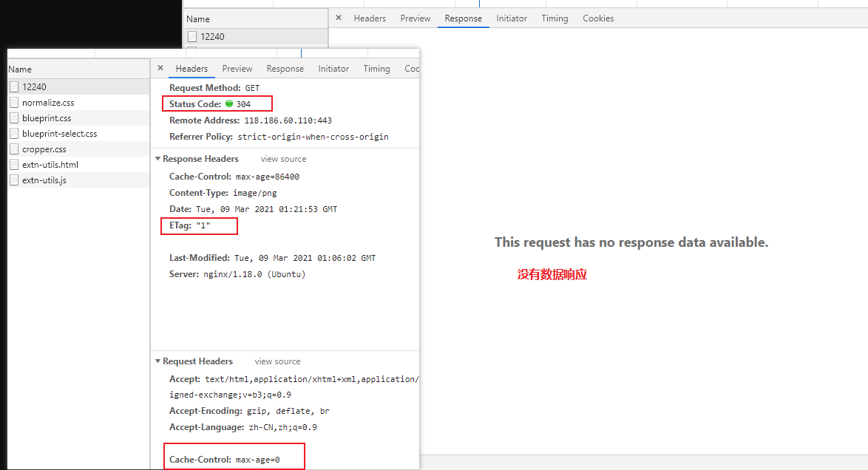Image resolution: width=868 pixels, height=470 pixels.
Task: Click view source beside Request Headers
Action: click(277, 361)
